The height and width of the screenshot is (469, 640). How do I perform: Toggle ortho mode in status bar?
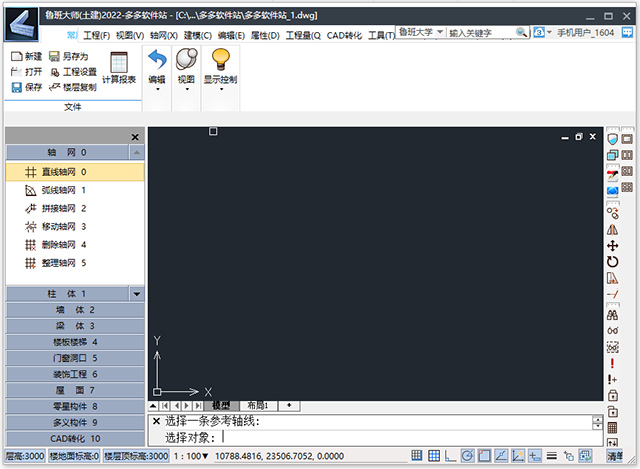(451, 456)
